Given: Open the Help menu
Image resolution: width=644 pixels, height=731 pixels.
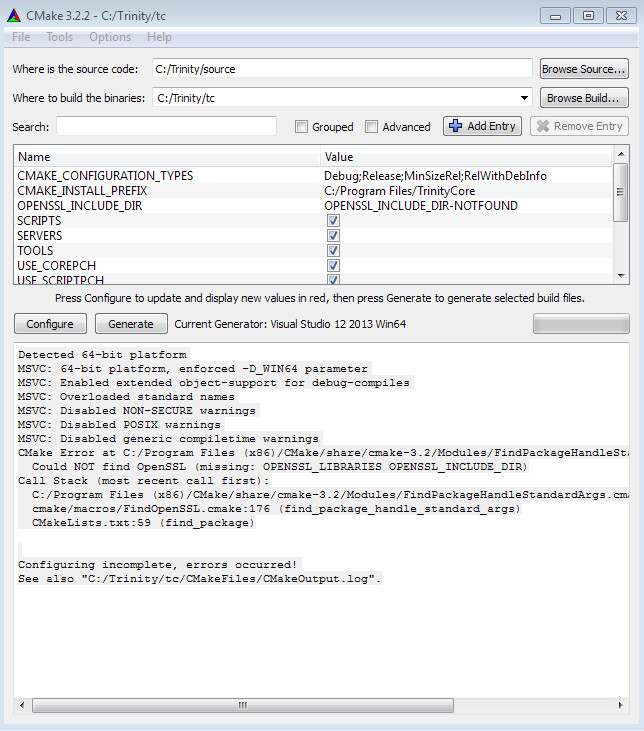Looking at the screenshot, I should 159,37.
